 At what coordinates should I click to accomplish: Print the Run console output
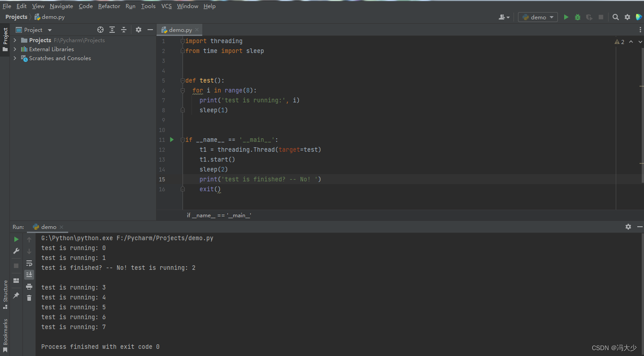pyautogui.click(x=29, y=286)
